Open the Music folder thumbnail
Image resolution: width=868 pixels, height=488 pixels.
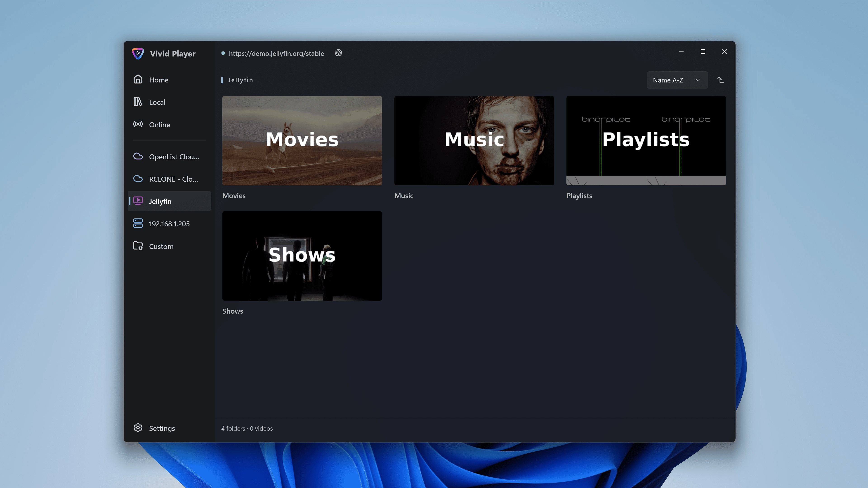click(x=474, y=141)
